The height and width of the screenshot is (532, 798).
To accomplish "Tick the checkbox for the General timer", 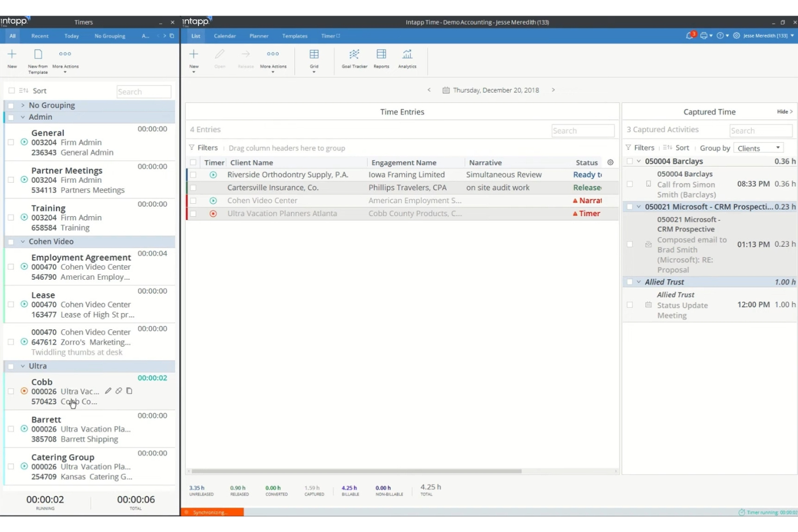I will pyautogui.click(x=11, y=142).
